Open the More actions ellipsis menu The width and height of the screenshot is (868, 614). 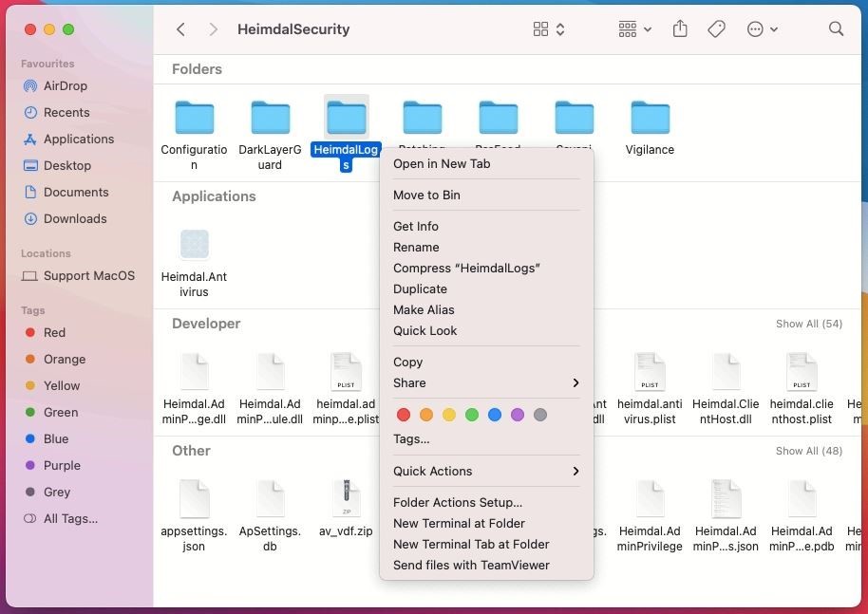tap(762, 29)
